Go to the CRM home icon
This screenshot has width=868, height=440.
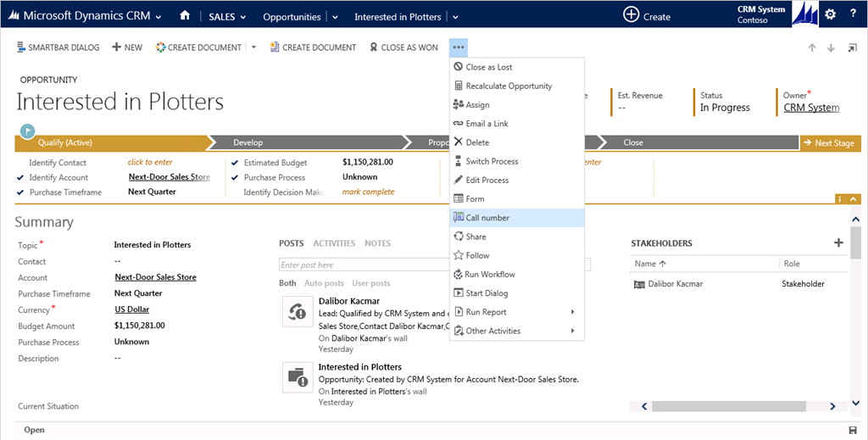(185, 16)
